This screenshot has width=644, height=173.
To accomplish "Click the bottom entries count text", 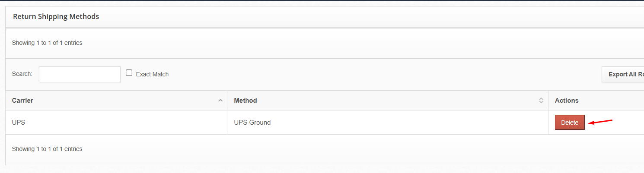I will pyautogui.click(x=47, y=149).
